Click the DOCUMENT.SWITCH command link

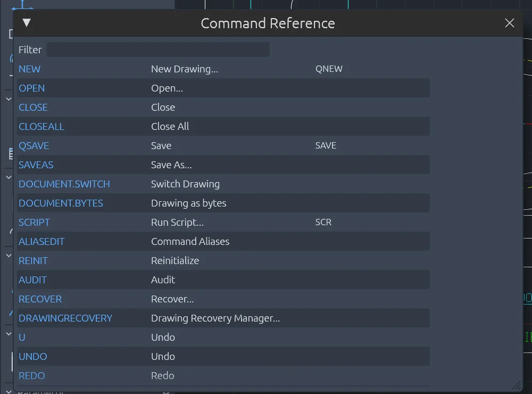click(64, 184)
